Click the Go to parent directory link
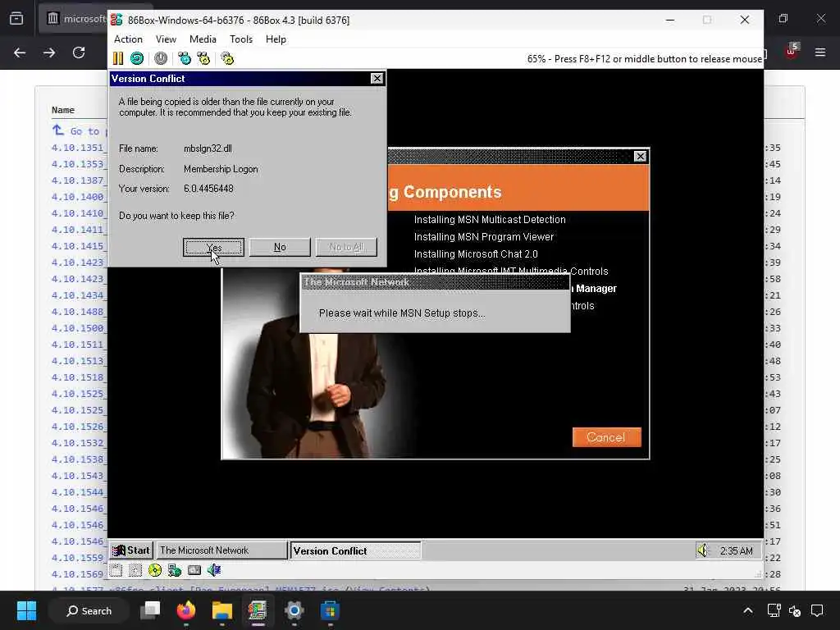 pyautogui.click(x=80, y=130)
